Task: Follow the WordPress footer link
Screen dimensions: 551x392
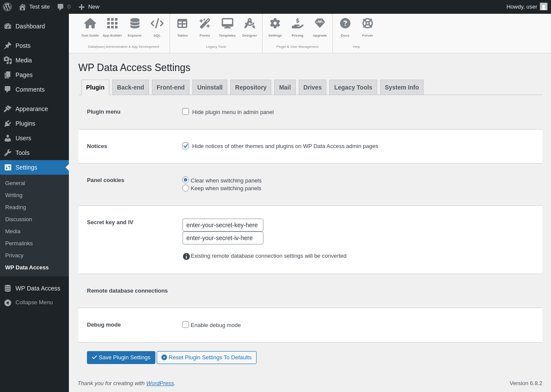Action: click(160, 383)
